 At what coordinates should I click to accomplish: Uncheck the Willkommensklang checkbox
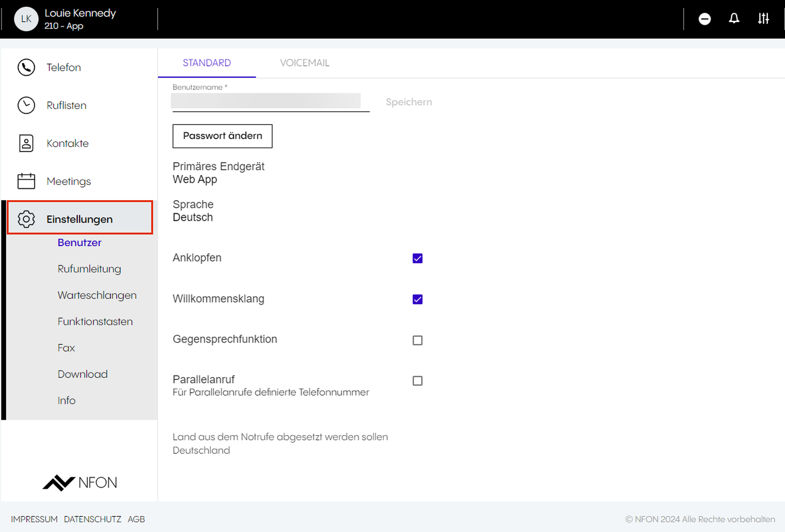pos(417,299)
